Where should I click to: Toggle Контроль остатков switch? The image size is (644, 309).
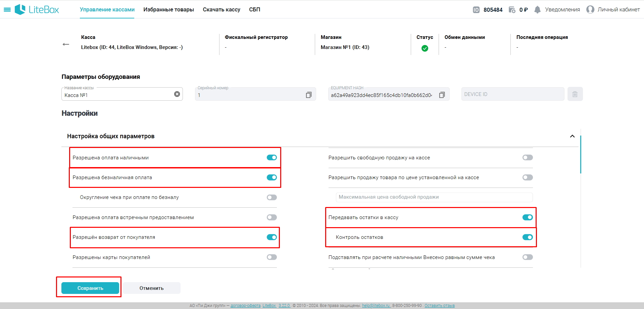[528, 237]
